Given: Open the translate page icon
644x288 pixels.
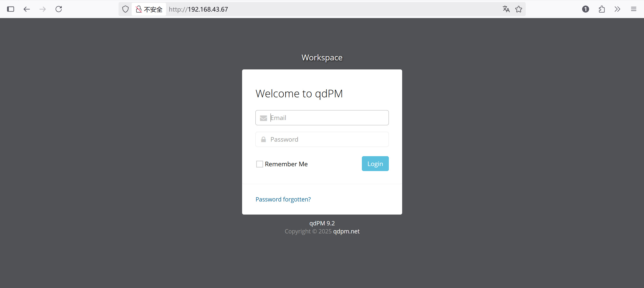Looking at the screenshot, I should (506, 9).
